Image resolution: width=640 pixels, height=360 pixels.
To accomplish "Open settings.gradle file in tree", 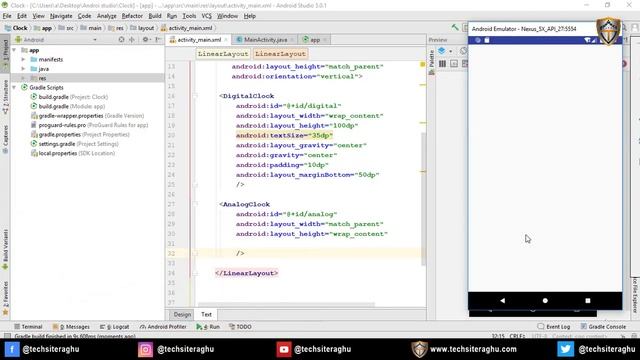I will pos(75,144).
